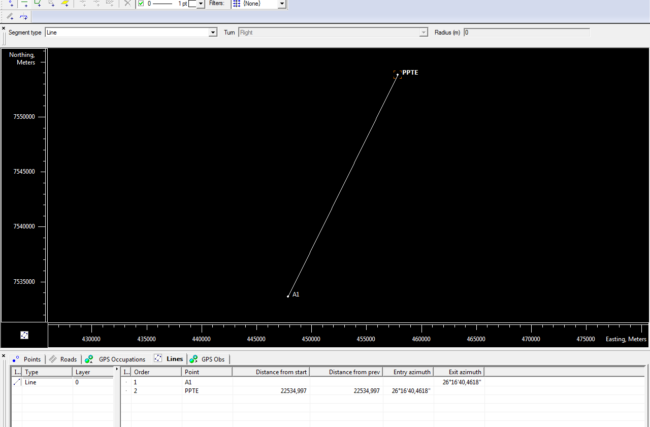This screenshot has height=427, width=650.
Task: Click the pencil add-segment icon in the second toolbar row
Action: [x=10, y=17]
